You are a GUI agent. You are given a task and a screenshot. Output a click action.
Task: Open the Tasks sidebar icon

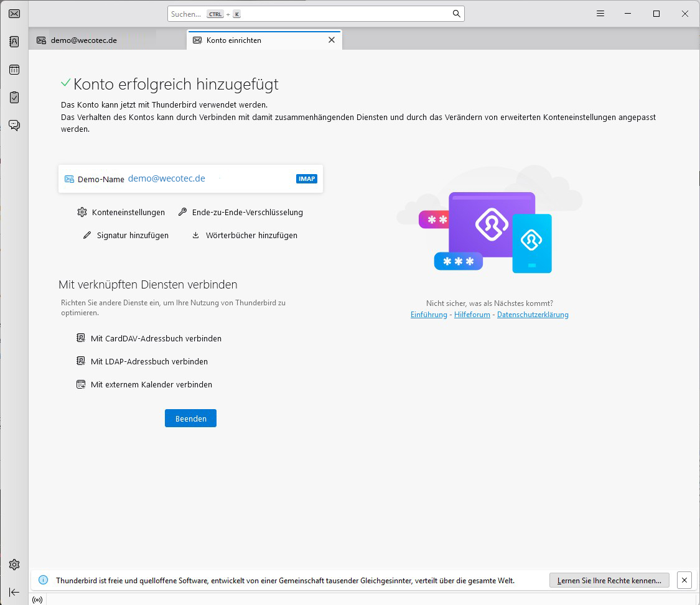(14, 97)
